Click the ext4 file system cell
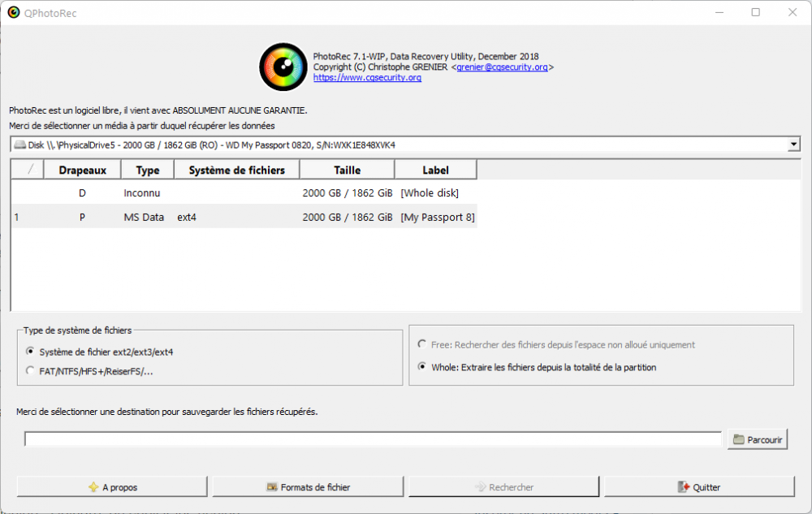This screenshot has height=514, width=812. tap(187, 218)
